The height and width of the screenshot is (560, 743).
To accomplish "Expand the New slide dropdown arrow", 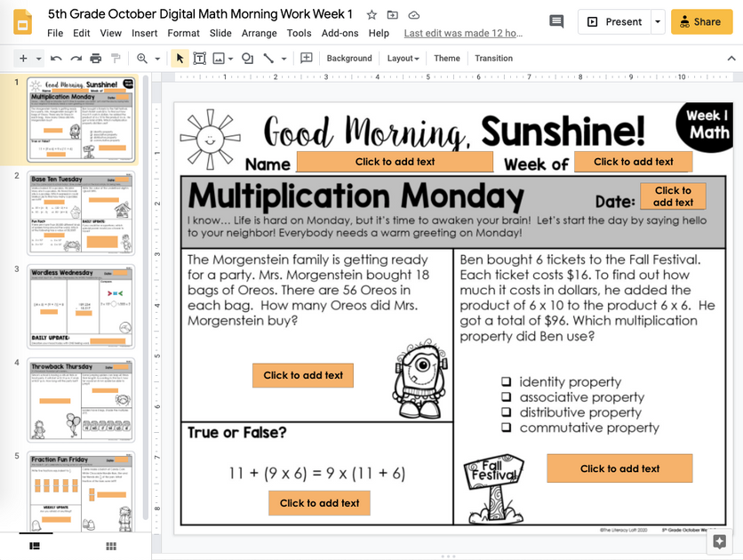I will pos(37,59).
